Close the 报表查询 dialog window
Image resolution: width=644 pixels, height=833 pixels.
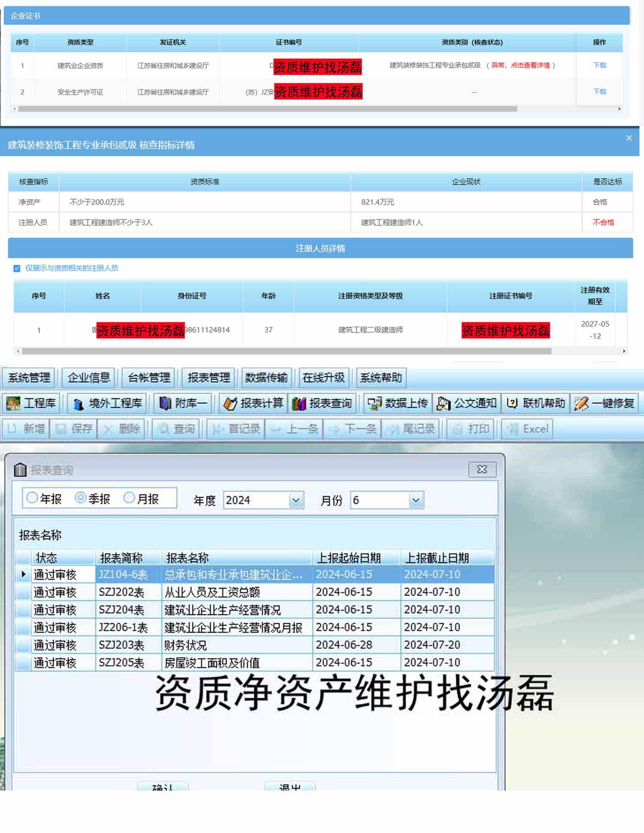click(x=482, y=469)
